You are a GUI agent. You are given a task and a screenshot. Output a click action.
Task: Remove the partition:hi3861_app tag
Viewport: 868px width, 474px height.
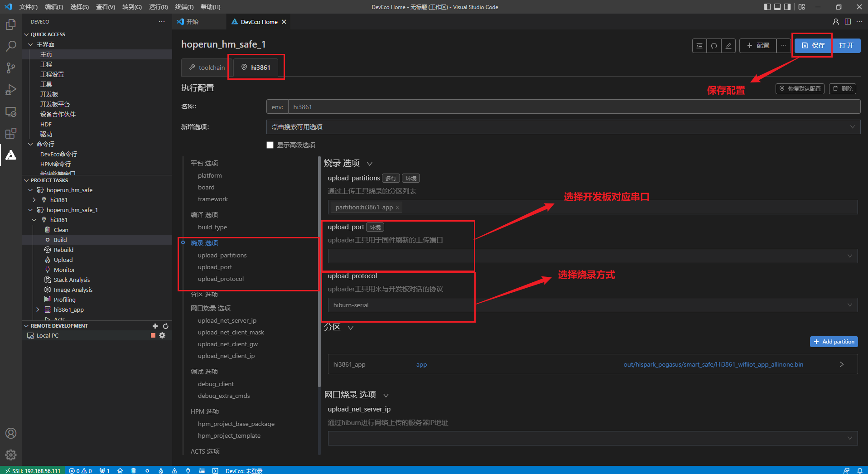[397, 208]
